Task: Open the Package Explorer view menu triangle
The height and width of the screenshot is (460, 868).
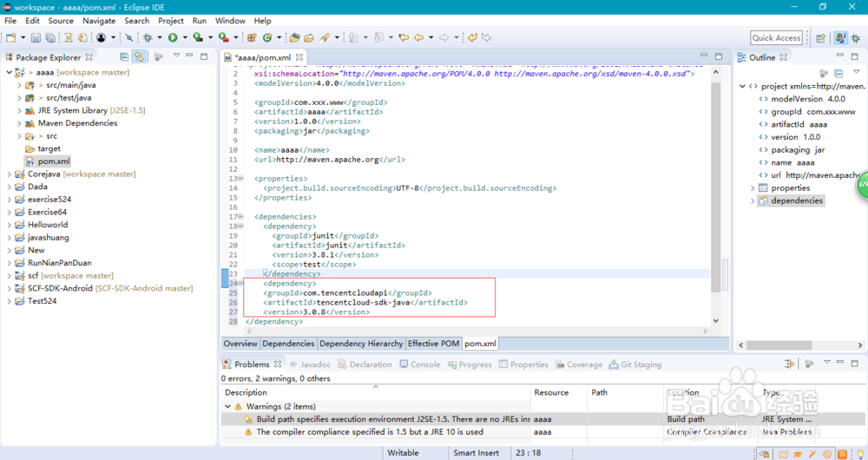Action: (176, 56)
